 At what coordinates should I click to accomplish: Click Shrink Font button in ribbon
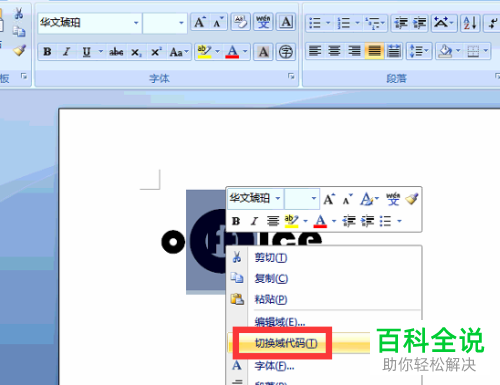218,22
